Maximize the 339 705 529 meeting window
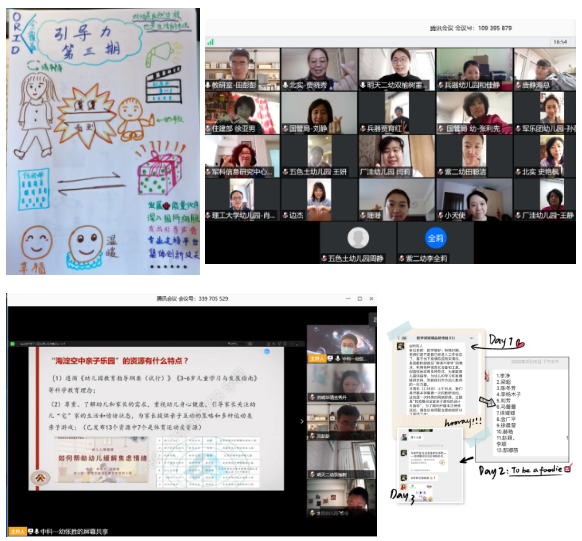Screen dimensions: 582x541 tap(360, 299)
